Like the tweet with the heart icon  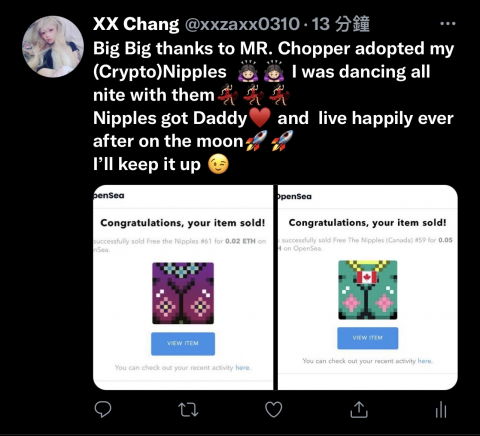pyautogui.click(x=274, y=409)
